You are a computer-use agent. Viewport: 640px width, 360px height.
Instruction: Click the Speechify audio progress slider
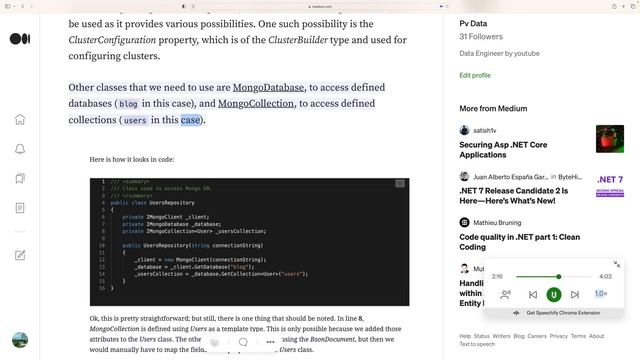coord(554,277)
